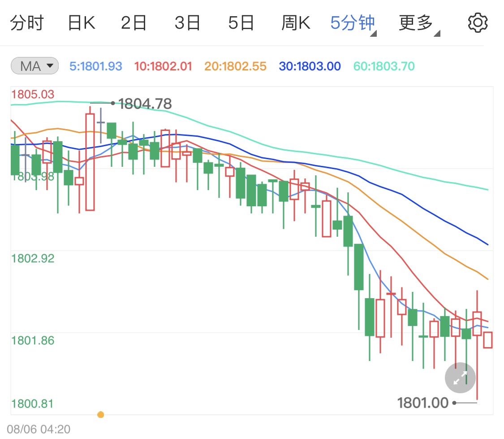Click the orange time axis marker dot

coord(101,414)
